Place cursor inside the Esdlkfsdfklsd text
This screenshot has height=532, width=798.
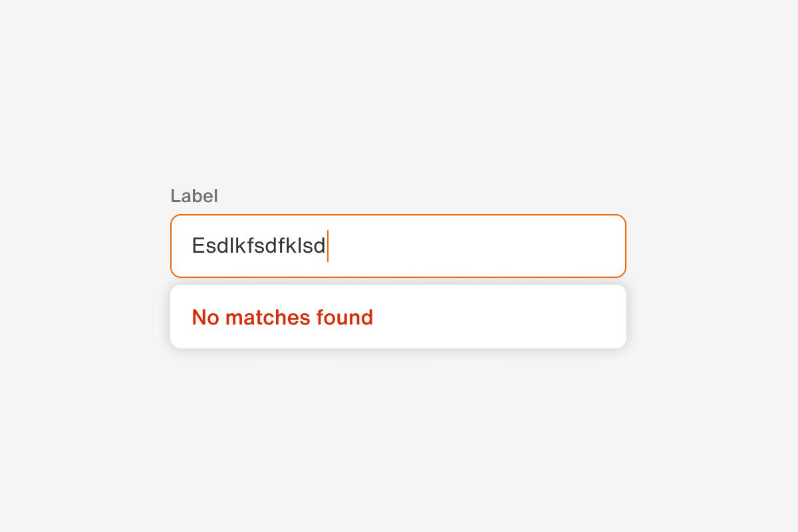pyautogui.click(x=258, y=245)
